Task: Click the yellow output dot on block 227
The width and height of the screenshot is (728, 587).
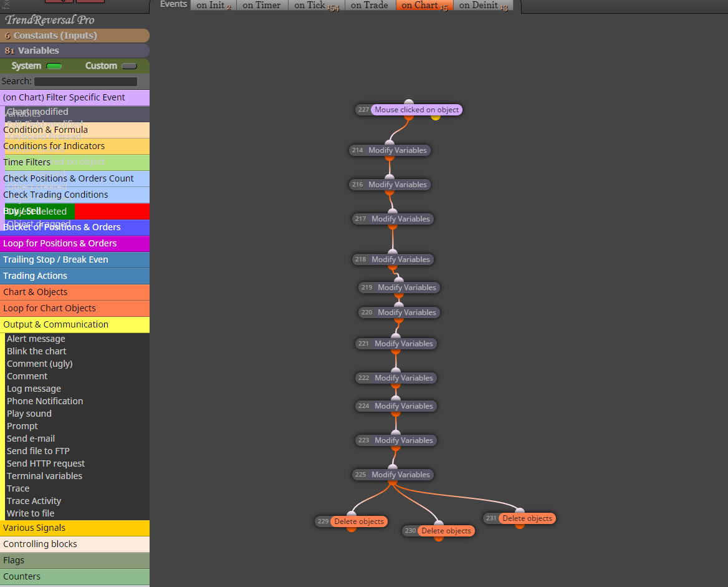Action: pyautogui.click(x=435, y=117)
